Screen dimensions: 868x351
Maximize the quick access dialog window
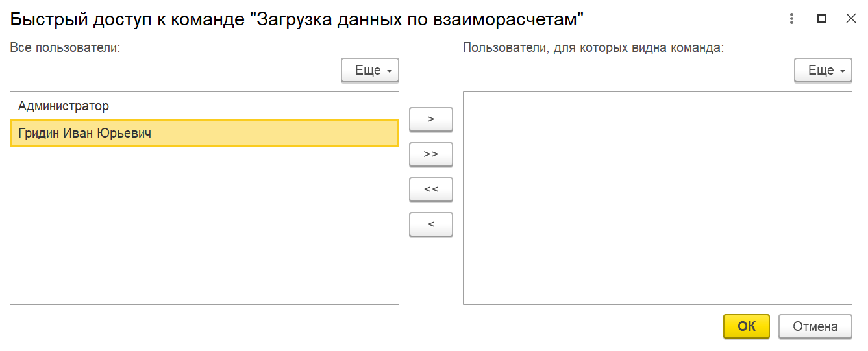(x=821, y=19)
